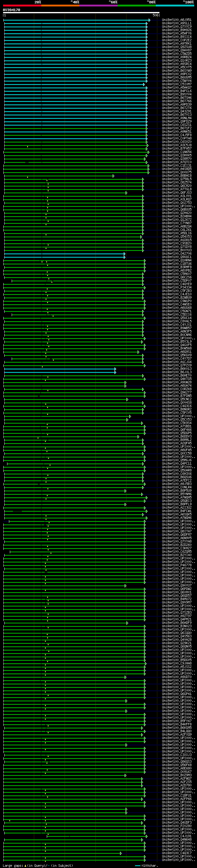Viewport: 197px width, 868px height.
Task: Select hit label UniRef100_A8Q9S1
Action: 177,352
